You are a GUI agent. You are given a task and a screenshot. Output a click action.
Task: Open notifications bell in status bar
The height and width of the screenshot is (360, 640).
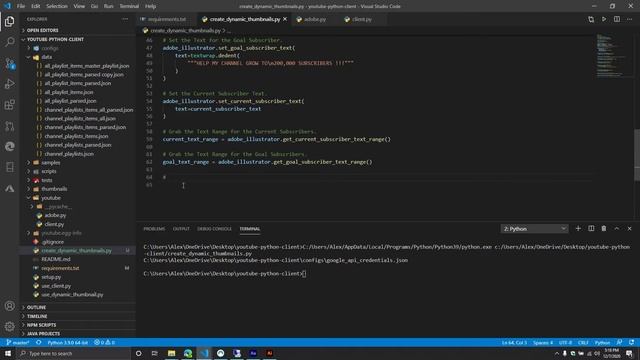[x=631, y=342]
